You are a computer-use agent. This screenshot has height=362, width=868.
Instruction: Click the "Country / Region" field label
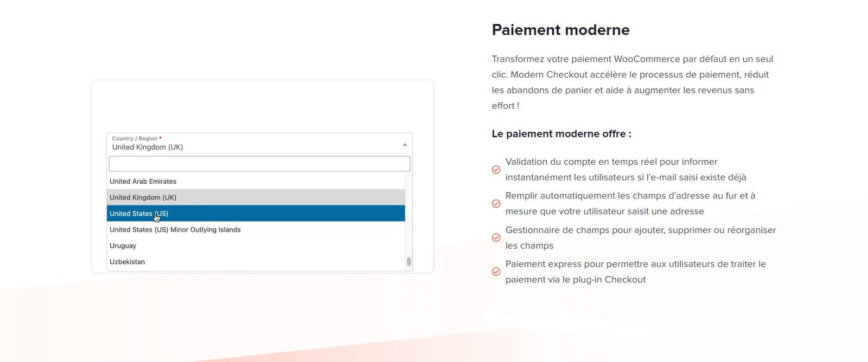pos(135,139)
